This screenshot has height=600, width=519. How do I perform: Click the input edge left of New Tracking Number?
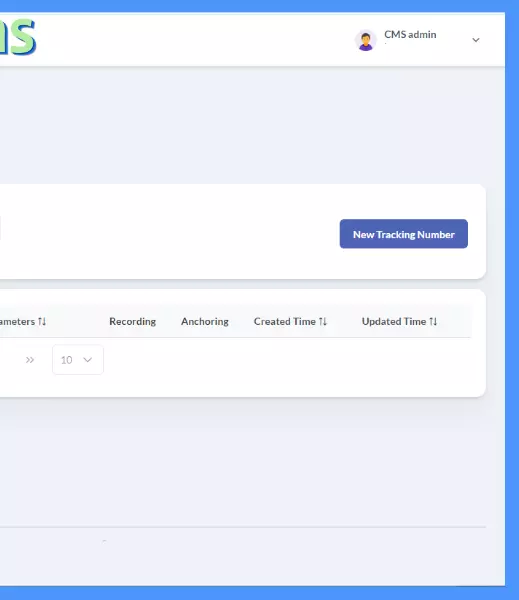point(0,228)
